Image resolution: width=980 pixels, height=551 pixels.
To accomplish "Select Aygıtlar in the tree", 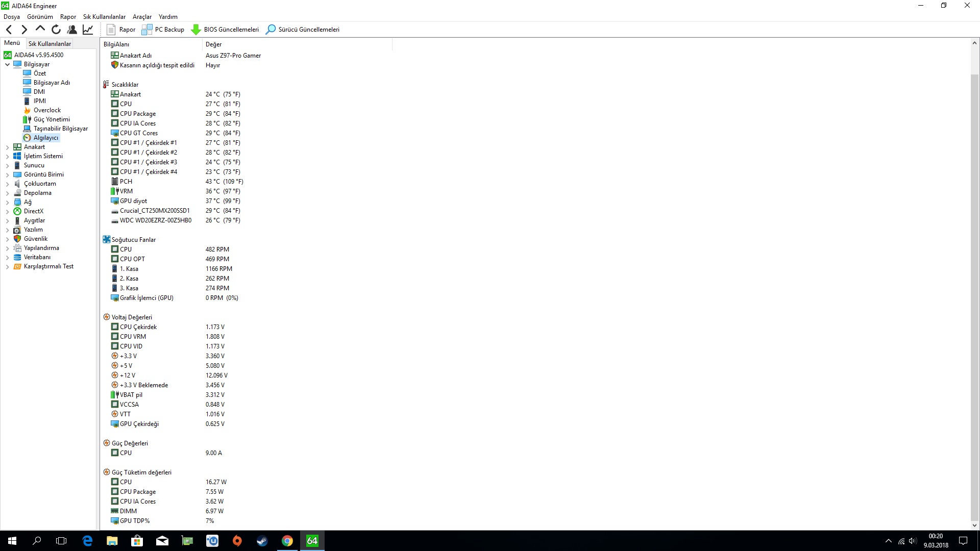I will 34,220.
